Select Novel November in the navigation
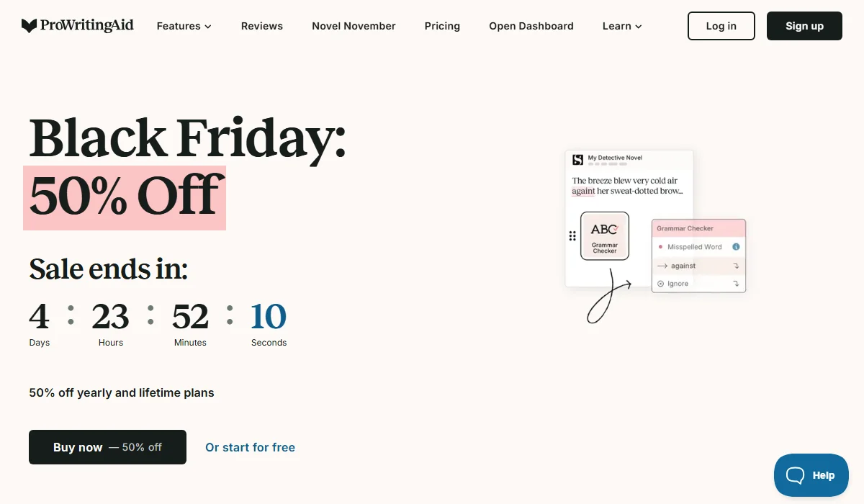The height and width of the screenshot is (504, 864). 354,26
